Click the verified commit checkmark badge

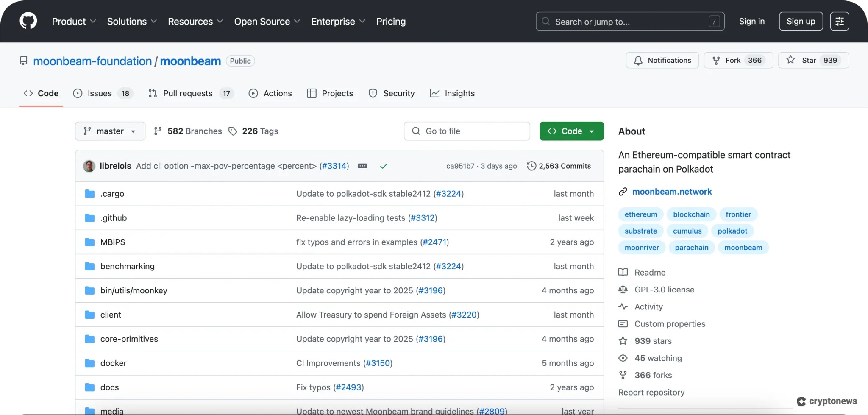point(384,166)
